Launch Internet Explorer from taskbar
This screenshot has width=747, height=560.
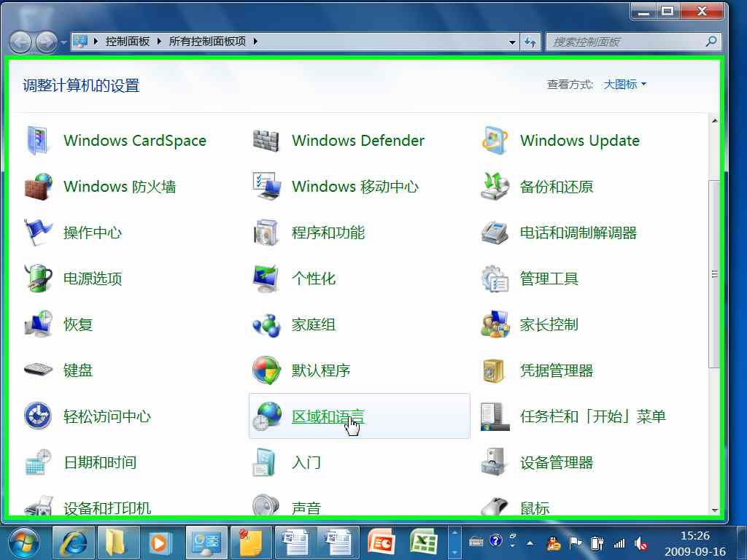pyautogui.click(x=74, y=542)
